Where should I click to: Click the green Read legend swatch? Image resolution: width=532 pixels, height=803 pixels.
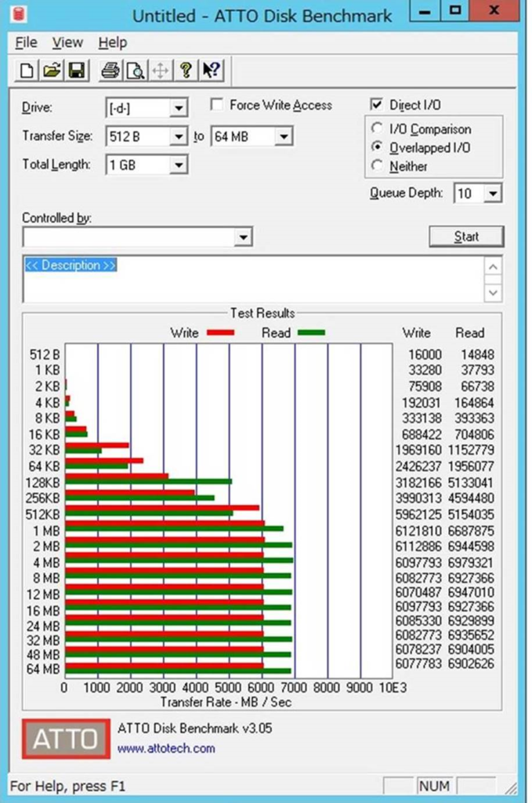(x=311, y=332)
